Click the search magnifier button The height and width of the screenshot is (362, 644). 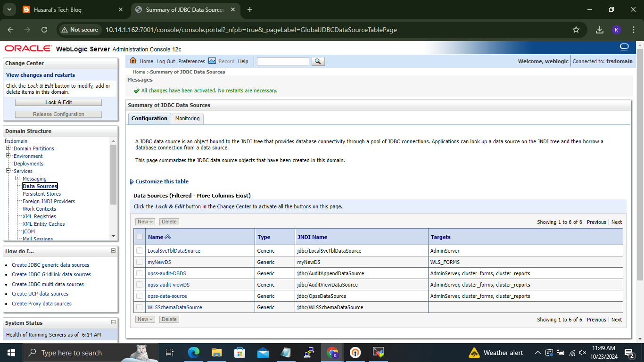[318, 61]
